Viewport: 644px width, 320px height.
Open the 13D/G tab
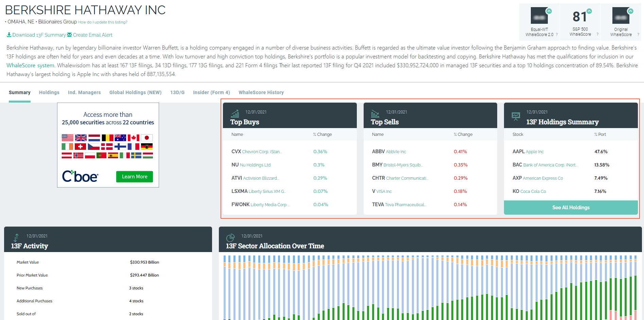(177, 92)
